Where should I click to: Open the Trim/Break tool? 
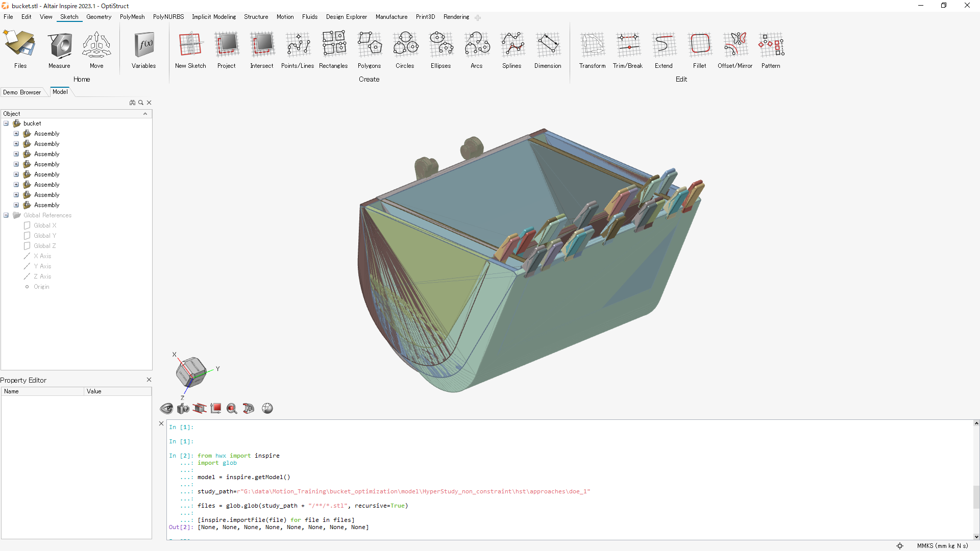(x=627, y=46)
